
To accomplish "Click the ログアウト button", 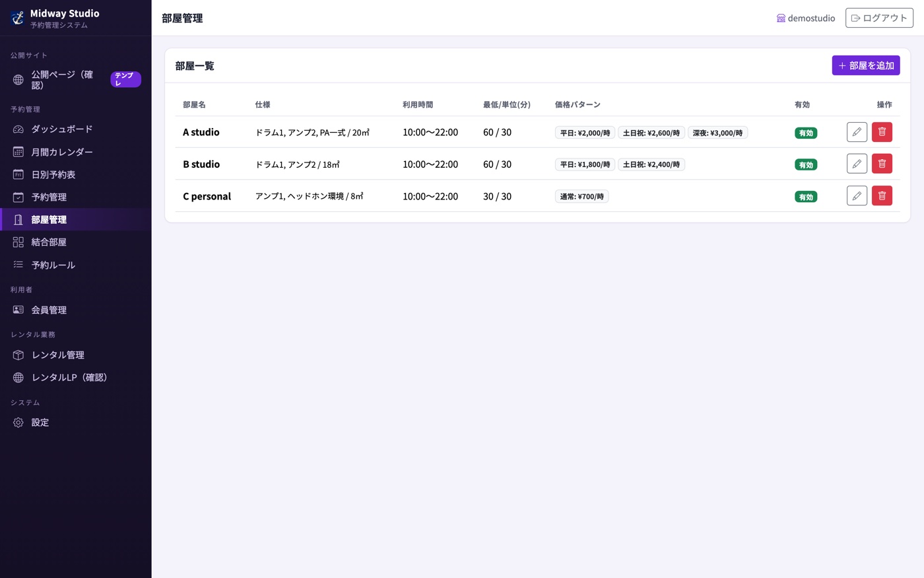I will pyautogui.click(x=879, y=18).
